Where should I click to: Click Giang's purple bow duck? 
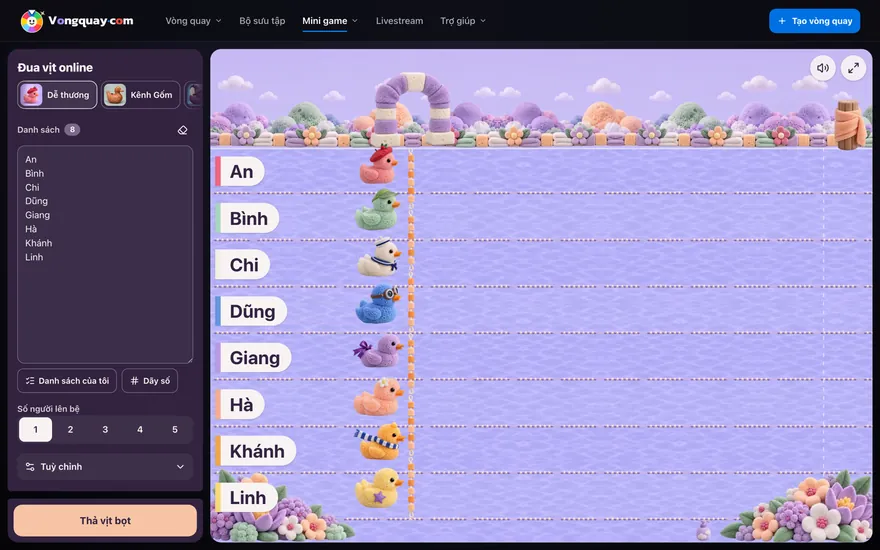pos(378,351)
